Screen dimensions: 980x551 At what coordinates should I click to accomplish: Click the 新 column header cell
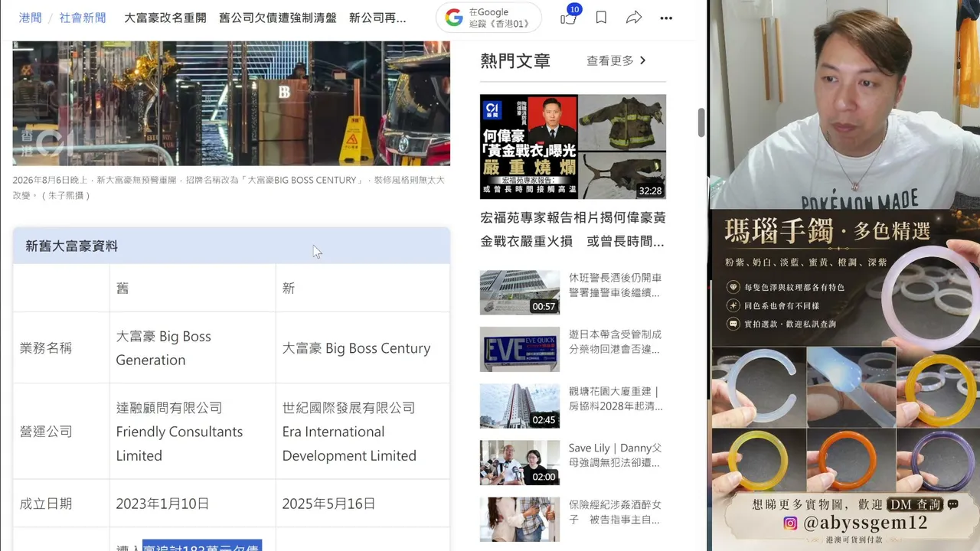(x=363, y=288)
